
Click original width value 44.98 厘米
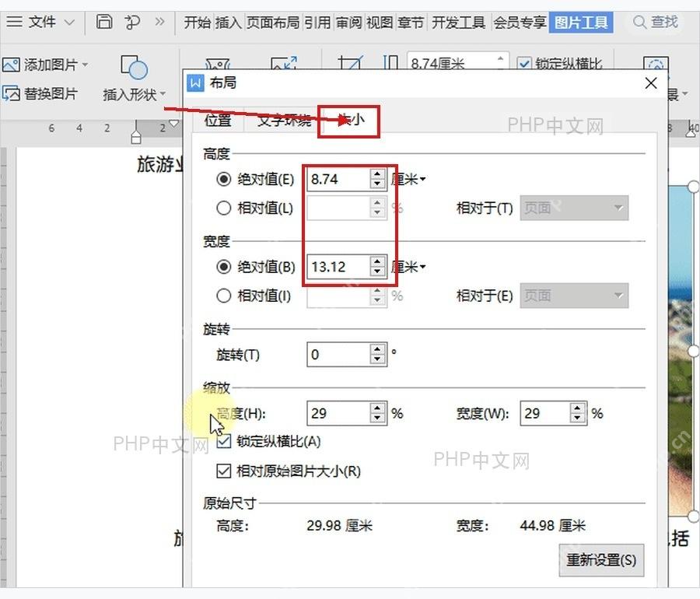click(x=552, y=526)
